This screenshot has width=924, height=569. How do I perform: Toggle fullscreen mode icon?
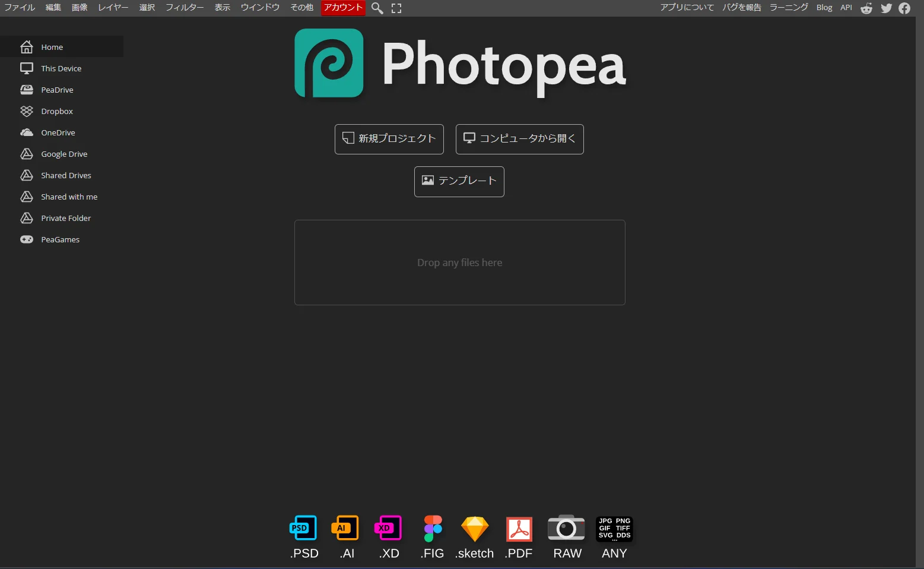click(396, 8)
